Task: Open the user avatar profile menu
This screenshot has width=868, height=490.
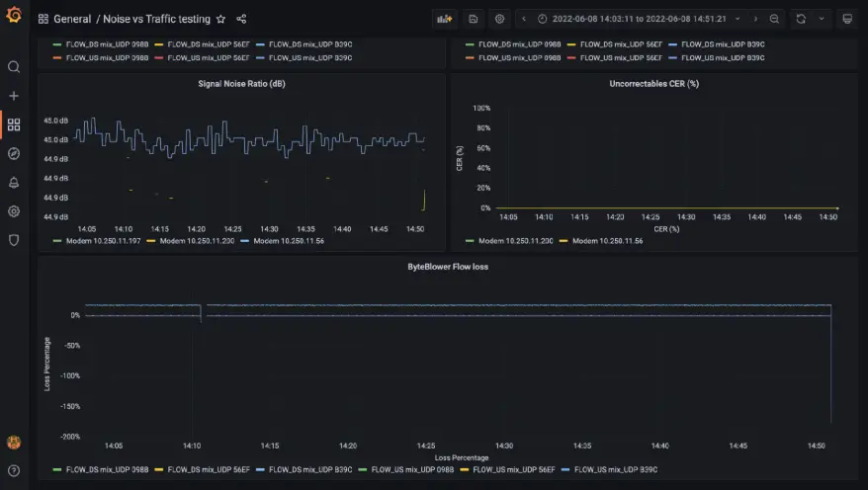Action: click(14, 442)
